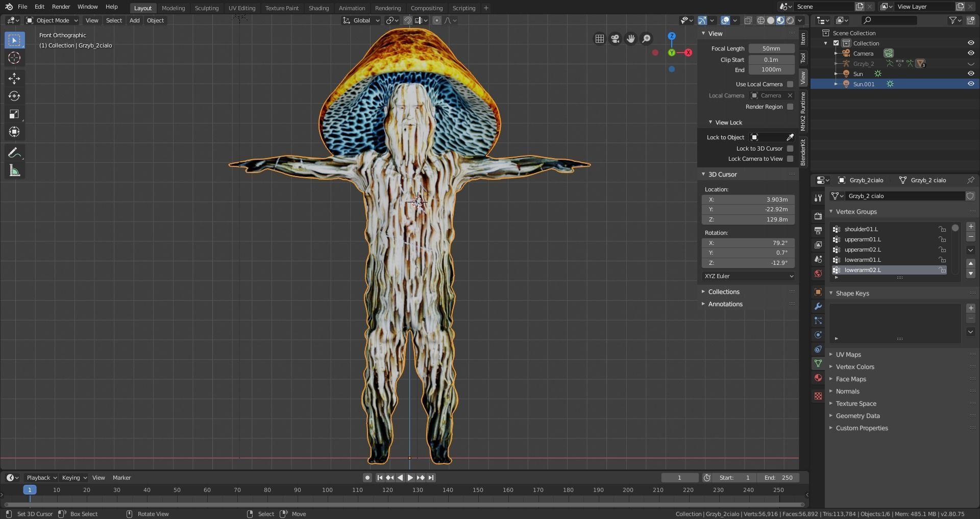This screenshot has height=519, width=980.
Task: Hide the Sun light in viewport
Action: click(x=971, y=74)
